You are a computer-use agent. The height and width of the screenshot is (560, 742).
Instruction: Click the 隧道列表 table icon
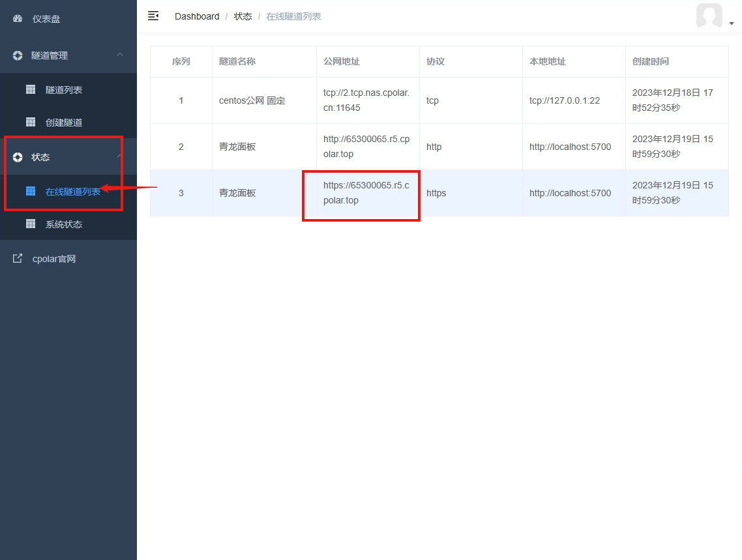pos(31,89)
